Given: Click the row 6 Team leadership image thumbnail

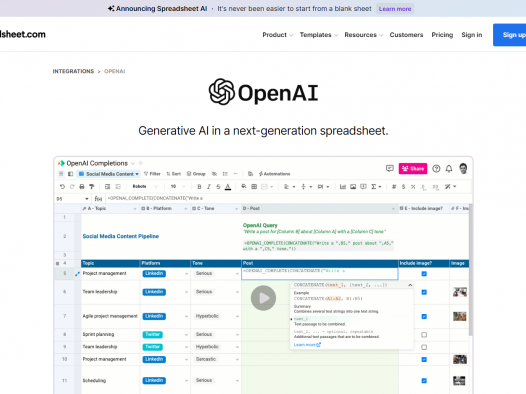Looking at the screenshot, I should point(460,292).
